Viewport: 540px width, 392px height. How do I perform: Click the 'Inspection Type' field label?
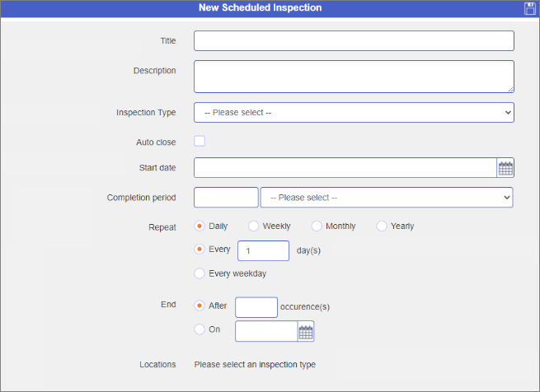(146, 113)
